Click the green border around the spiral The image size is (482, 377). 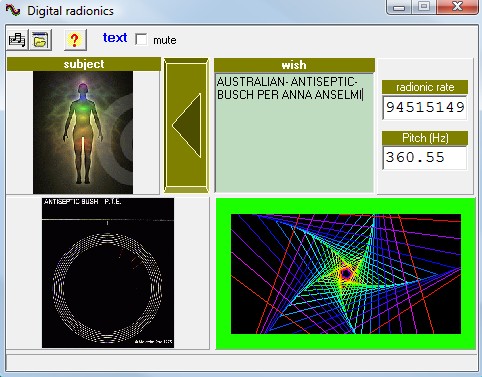346,341
